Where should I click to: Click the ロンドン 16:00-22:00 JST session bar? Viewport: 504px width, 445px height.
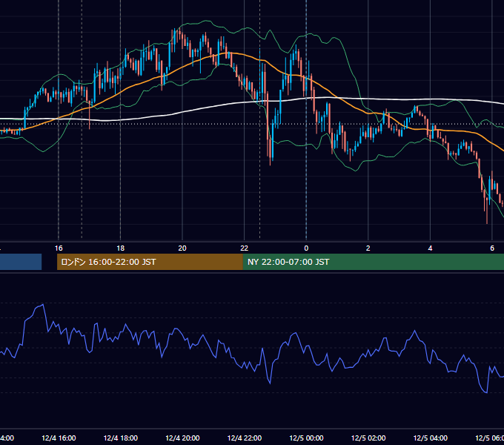[x=150, y=262]
